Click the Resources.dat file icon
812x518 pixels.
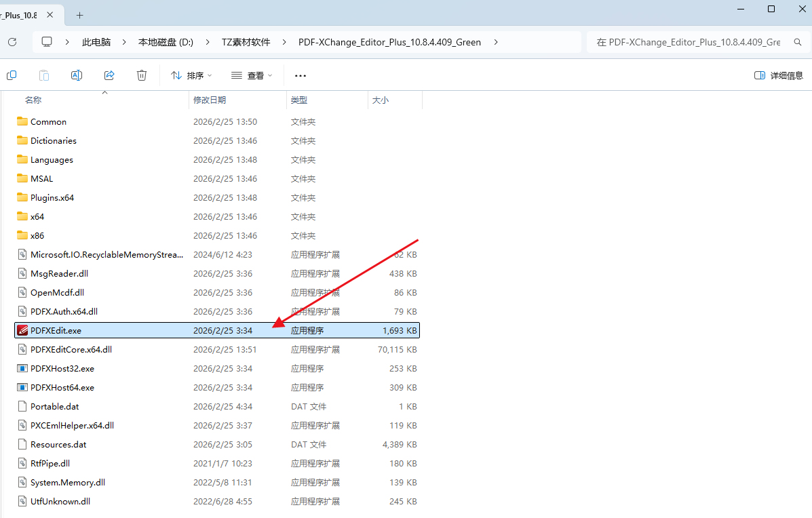(22, 445)
